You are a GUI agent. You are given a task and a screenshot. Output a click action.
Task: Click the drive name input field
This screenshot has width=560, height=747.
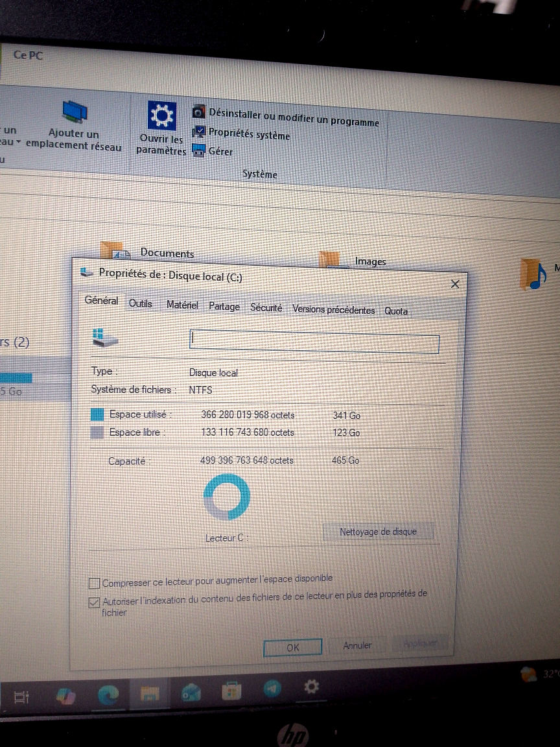point(314,341)
